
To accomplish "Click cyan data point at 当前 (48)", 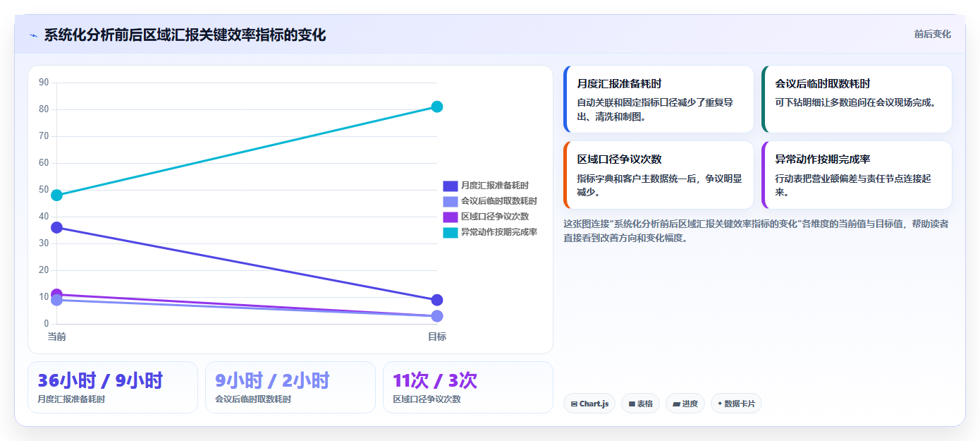I will [x=56, y=195].
